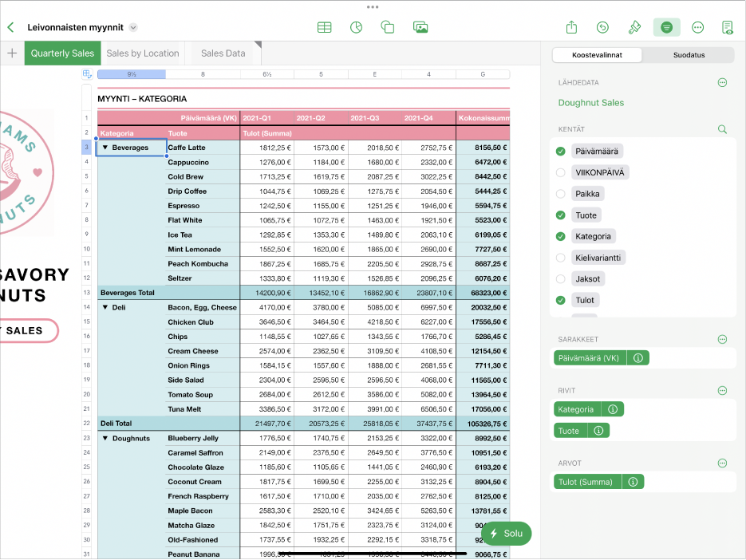
Task: Select cell with value 68323,00 €
Action: point(484,293)
